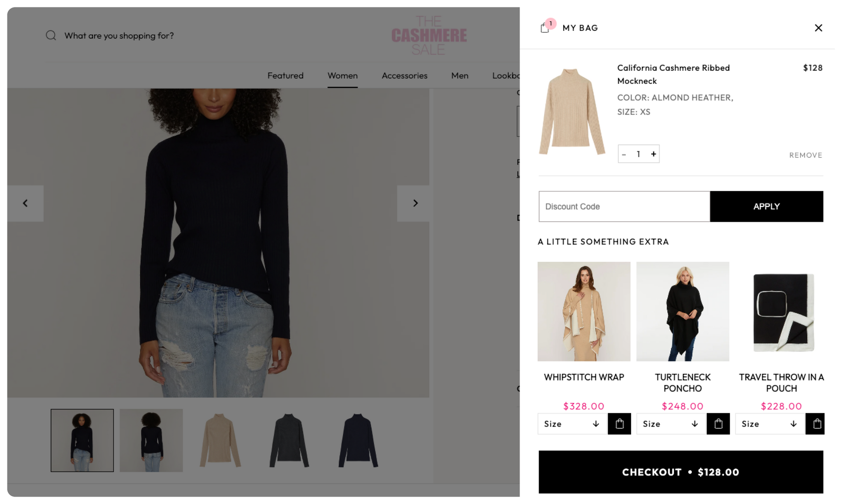Open Size dropdown for Turtleneck Poncho
Screen dimensions: 842x504
671,424
